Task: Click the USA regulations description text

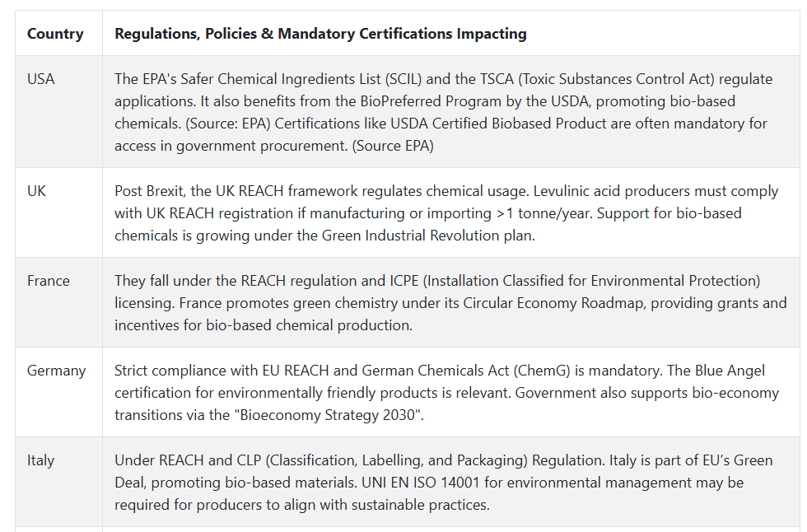Action: click(x=444, y=112)
